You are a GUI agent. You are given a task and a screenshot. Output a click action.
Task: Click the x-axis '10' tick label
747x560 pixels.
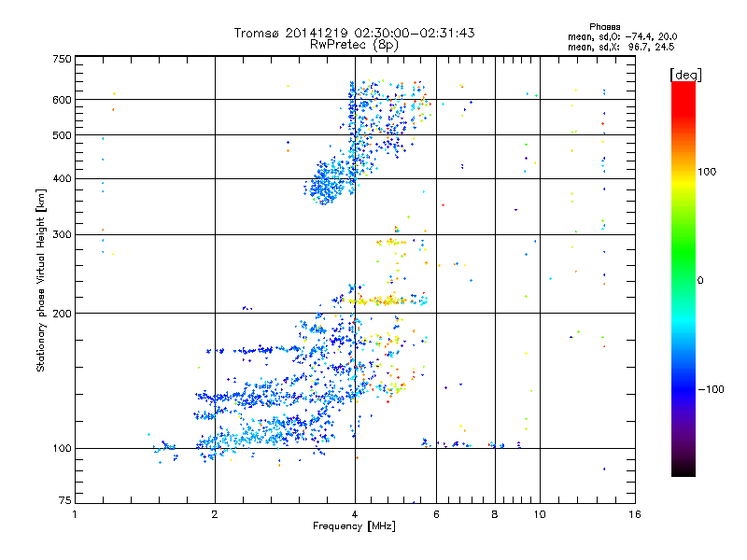(540, 514)
